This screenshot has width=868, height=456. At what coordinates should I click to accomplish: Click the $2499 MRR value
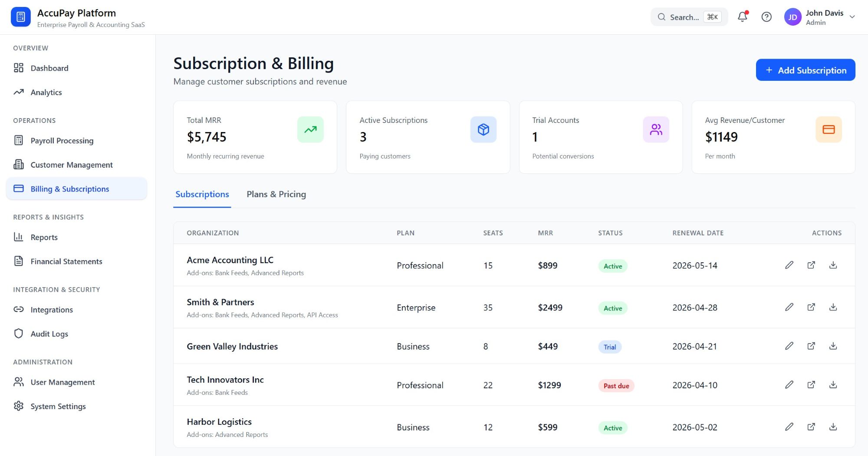[550, 307]
